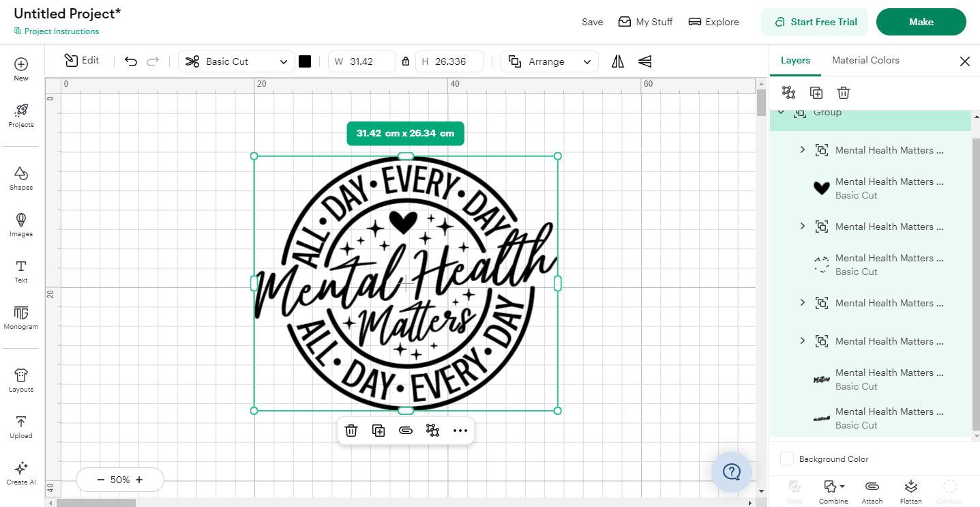
Task: Click the attach paperclip in floating canvas toolbar
Action: pos(406,431)
